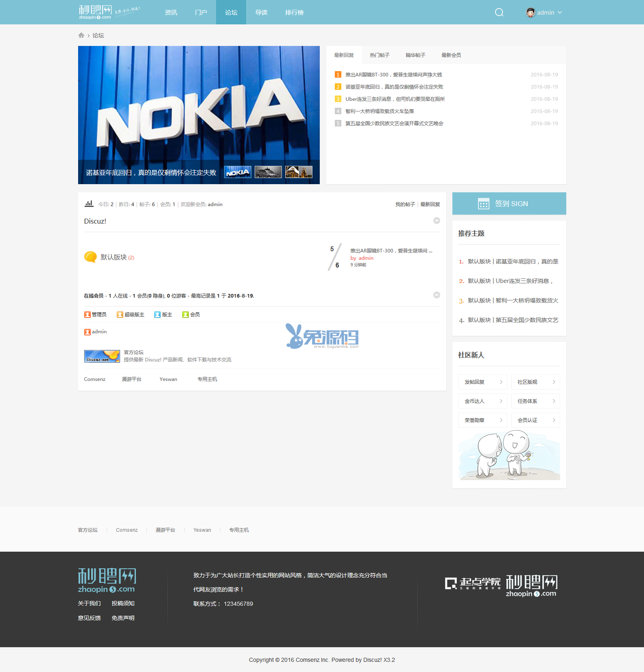The image size is (644, 672).
Task: Open the 荣誉勋章 newcomer guide button
Action: point(483,420)
